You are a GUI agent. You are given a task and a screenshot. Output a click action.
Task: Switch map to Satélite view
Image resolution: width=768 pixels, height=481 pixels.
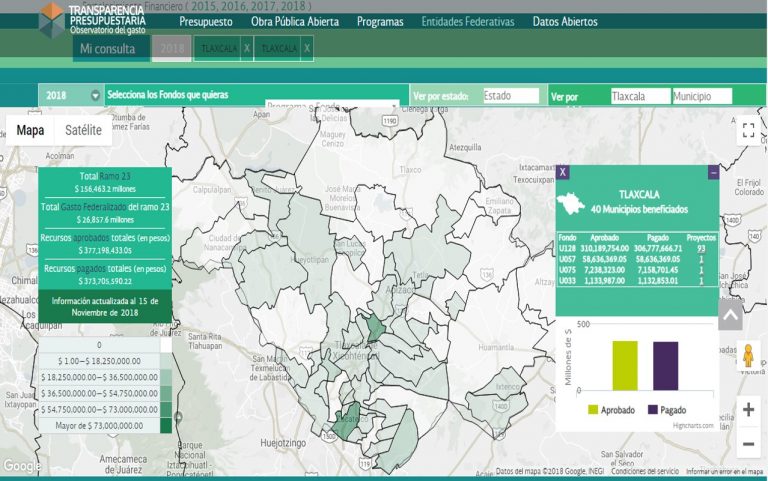click(x=83, y=130)
